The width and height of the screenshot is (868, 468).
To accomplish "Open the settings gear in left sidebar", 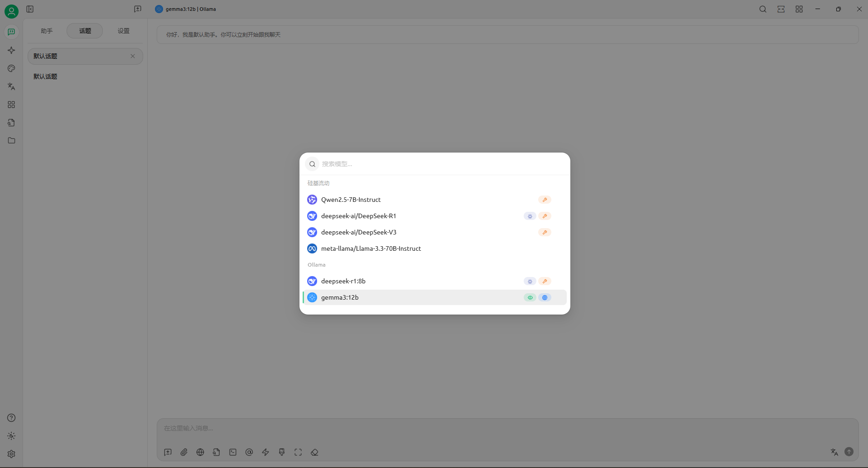I will [x=11, y=454].
